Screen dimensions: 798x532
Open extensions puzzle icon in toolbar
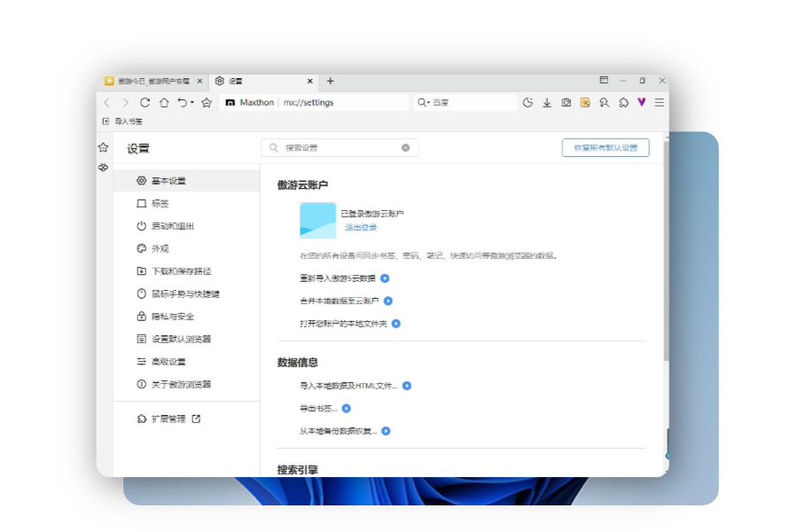(623, 102)
